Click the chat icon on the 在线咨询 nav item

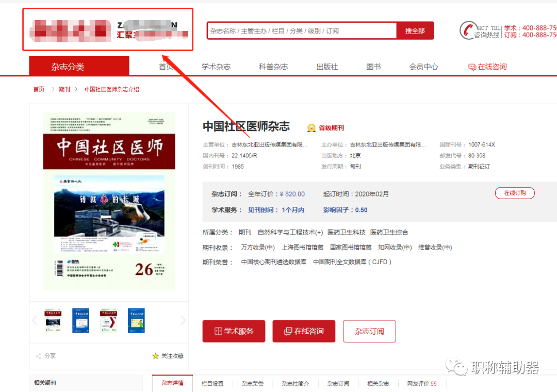[471, 67]
